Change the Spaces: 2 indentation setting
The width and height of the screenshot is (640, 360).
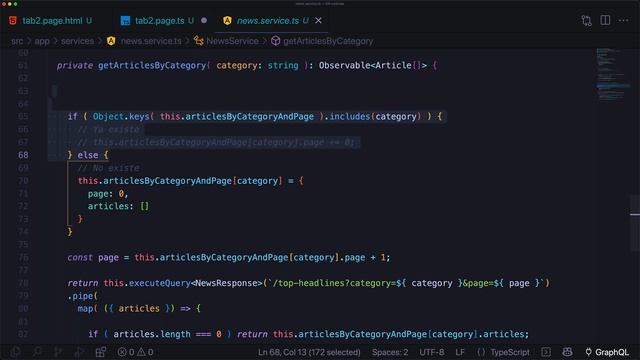click(x=390, y=352)
